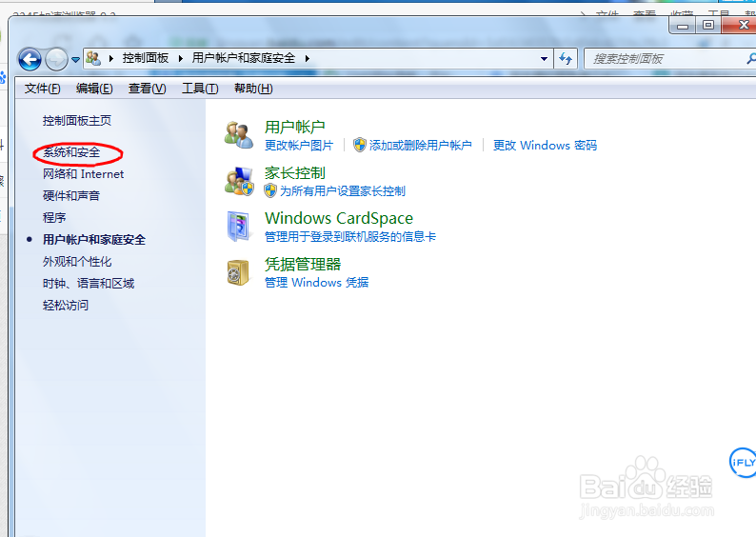This screenshot has width=756, height=537.
Task: Open the 用户帐户 heading link
Action: 294,128
